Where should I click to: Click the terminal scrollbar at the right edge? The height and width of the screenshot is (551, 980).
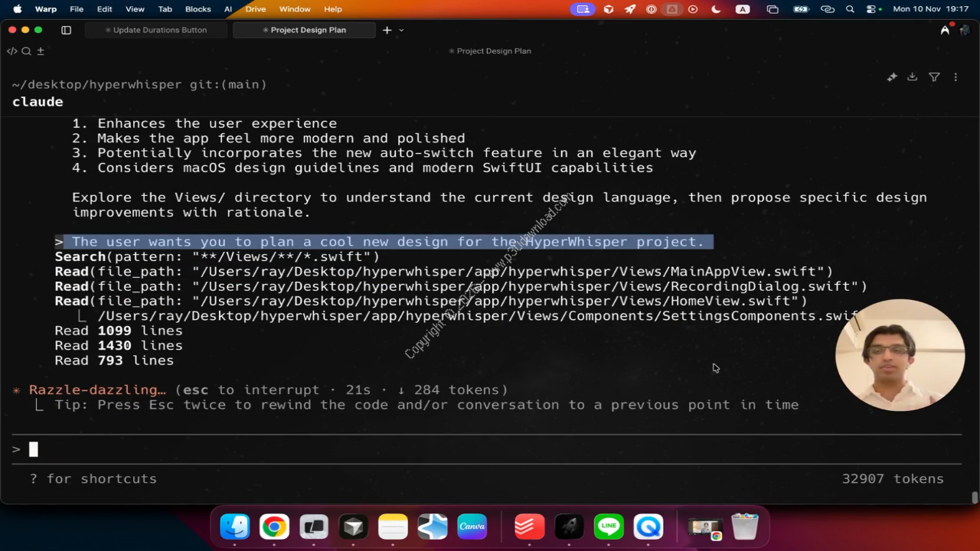coord(974,497)
